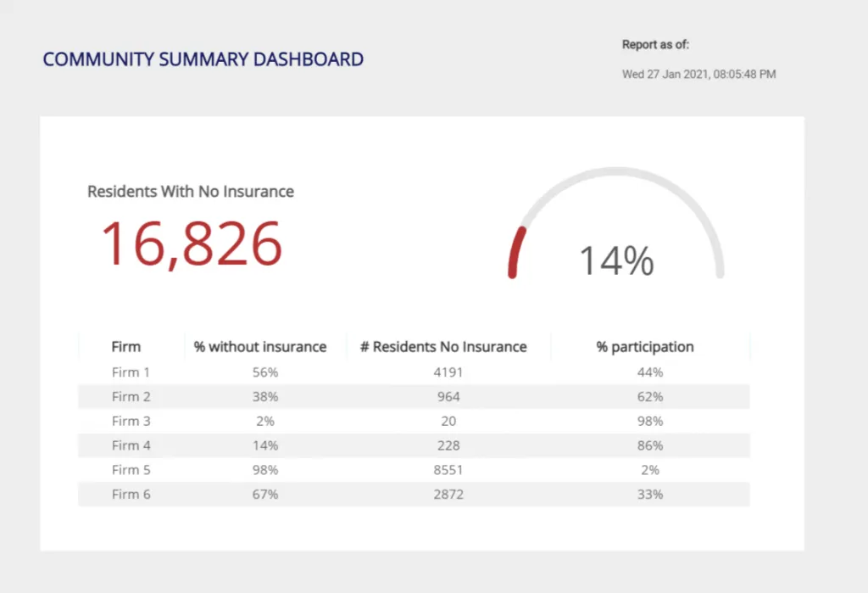The width and height of the screenshot is (868, 593).
Task: Click the 98% participation cell for Firm 3
Action: pos(650,421)
